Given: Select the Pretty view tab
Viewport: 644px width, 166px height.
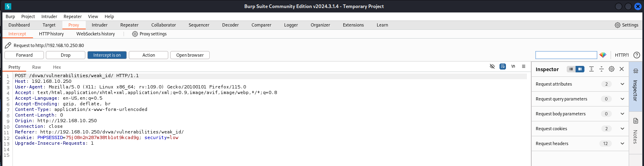Looking at the screenshot, I should pyautogui.click(x=14, y=67).
